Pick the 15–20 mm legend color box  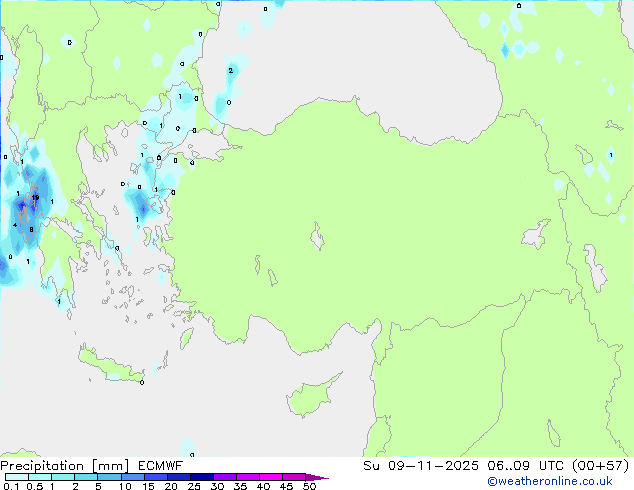click(x=155, y=477)
